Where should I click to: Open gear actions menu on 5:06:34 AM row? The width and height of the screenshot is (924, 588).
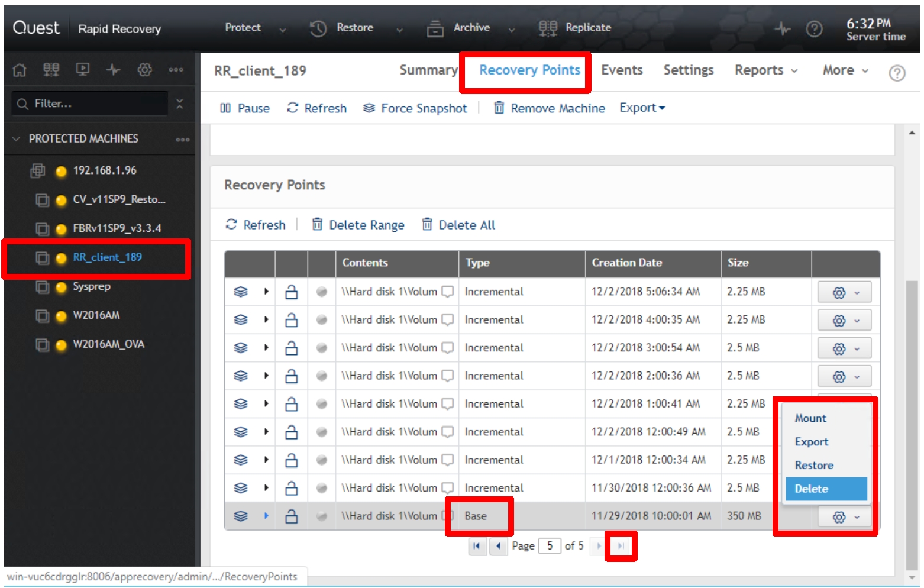845,293
